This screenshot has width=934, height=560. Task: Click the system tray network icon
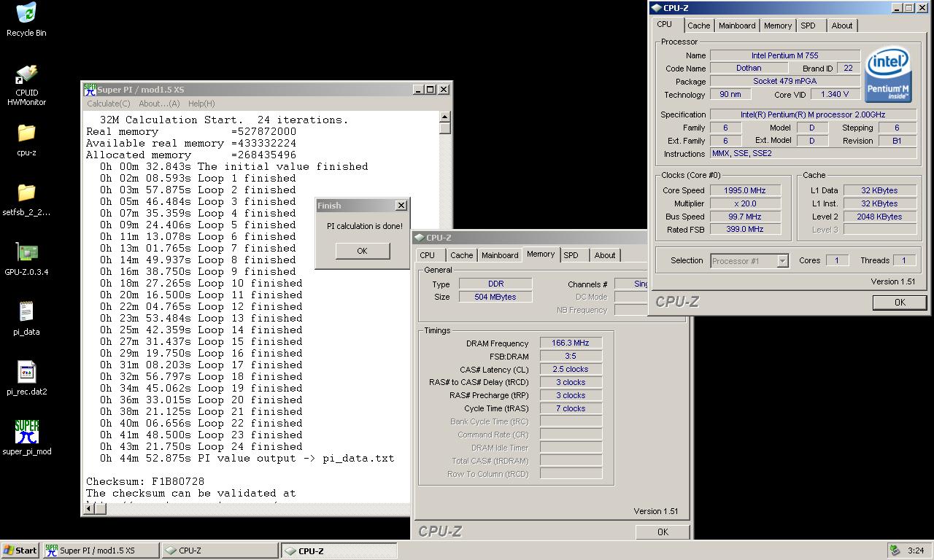tap(895, 551)
